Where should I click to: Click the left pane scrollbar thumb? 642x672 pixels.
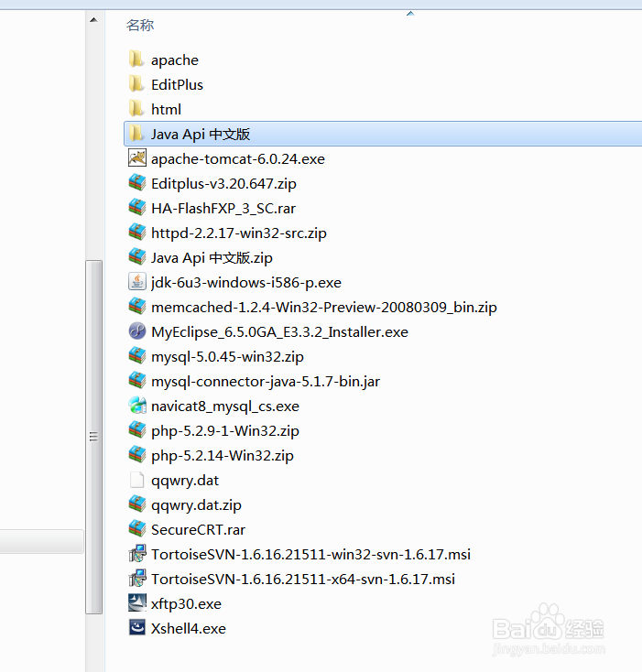[93, 437]
